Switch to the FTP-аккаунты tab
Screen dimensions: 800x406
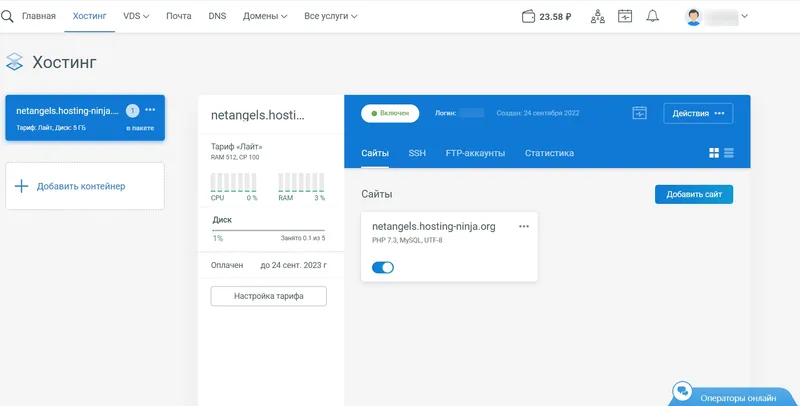(x=475, y=153)
